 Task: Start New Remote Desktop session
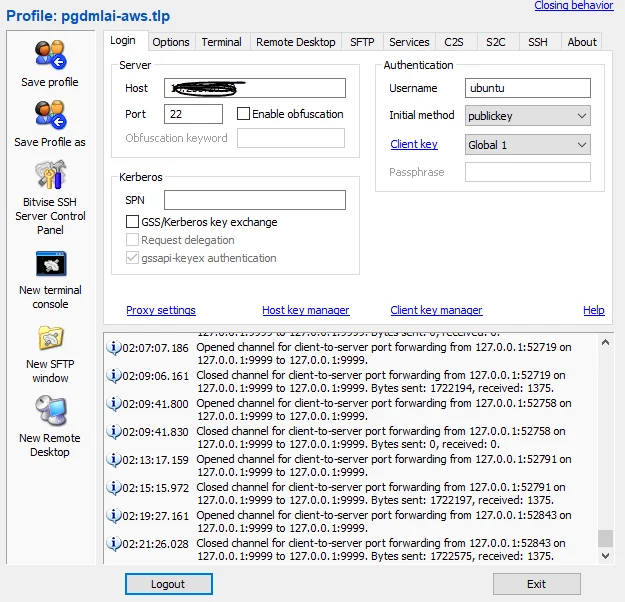pyautogui.click(x=50, y=411)
